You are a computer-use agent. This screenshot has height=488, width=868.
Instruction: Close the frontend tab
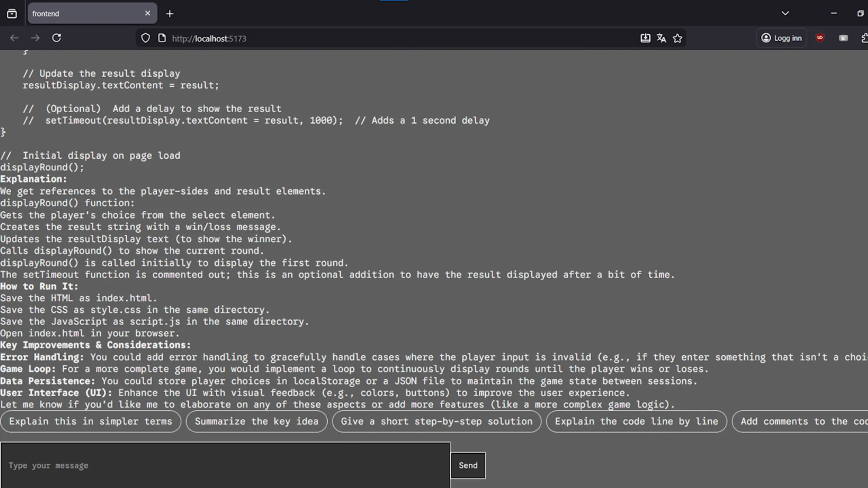148,13
